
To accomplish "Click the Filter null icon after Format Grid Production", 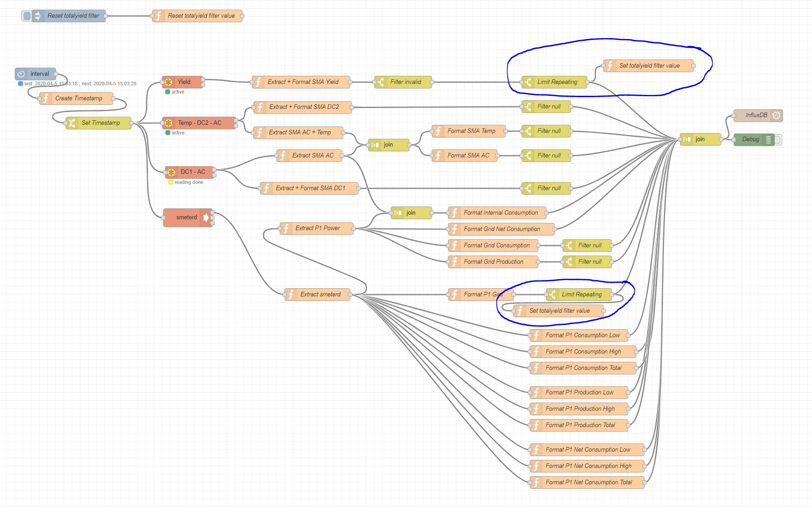I will [x=569, y=262].
